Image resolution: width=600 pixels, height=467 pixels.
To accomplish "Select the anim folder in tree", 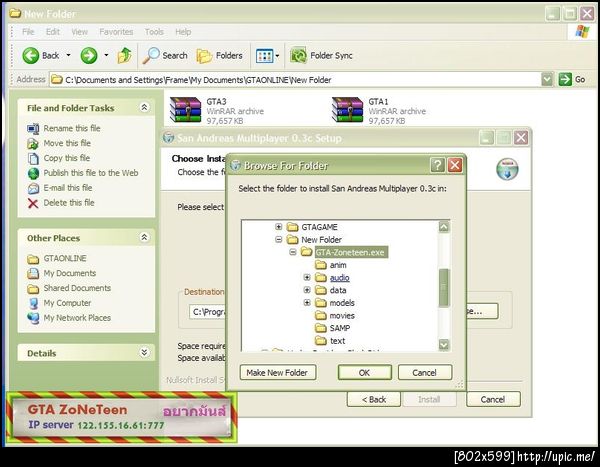I will point(338,265).
